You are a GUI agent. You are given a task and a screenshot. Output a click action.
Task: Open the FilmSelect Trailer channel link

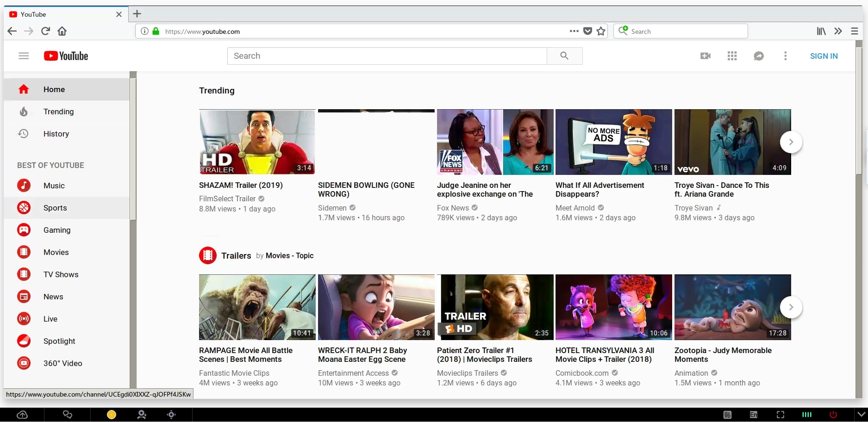pos(227,199)
